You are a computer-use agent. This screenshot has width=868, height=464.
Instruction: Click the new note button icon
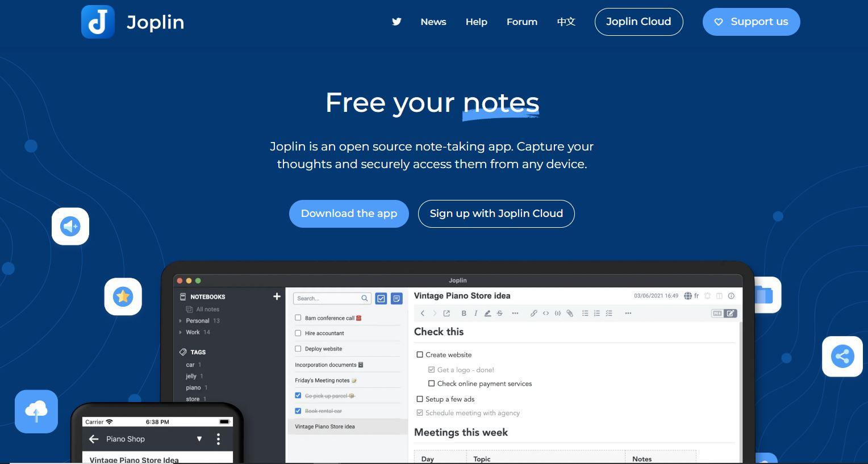[397, 298]
